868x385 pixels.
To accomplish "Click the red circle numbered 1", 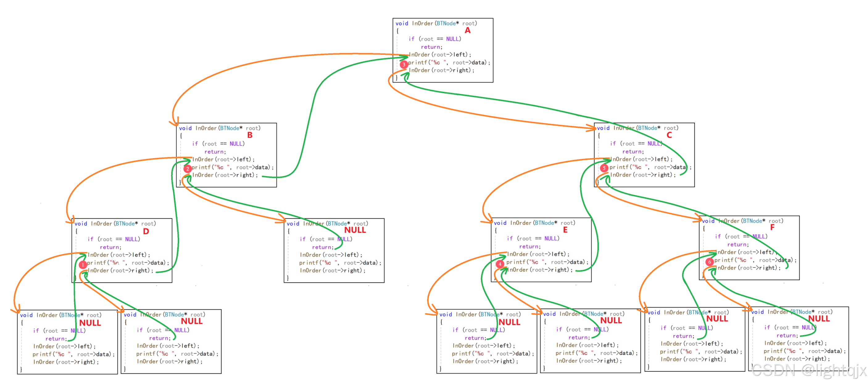I will [x=83, y=265].
